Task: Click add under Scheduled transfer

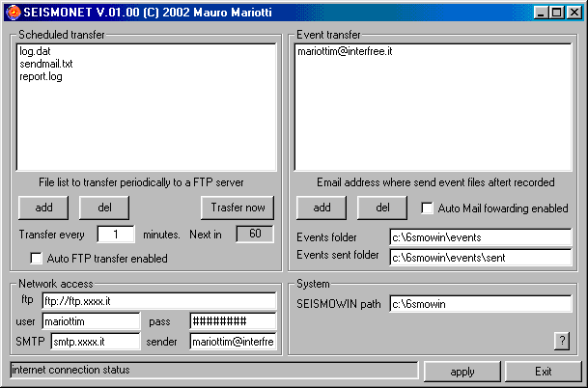Action: [43, 208]
